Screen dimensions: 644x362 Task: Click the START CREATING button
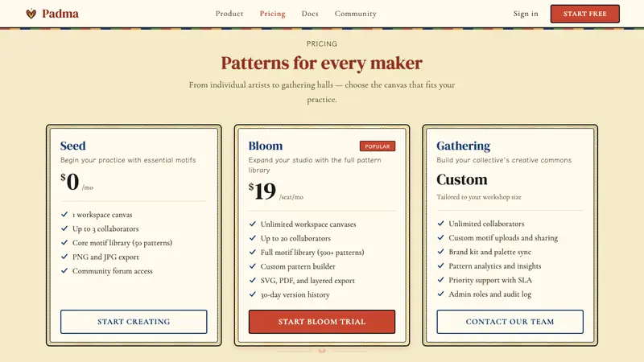(x=134, y=322)
